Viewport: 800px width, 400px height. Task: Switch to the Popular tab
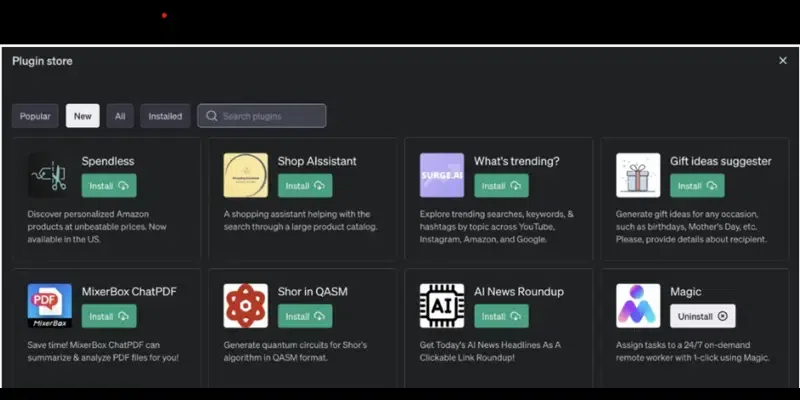(35, 116)
